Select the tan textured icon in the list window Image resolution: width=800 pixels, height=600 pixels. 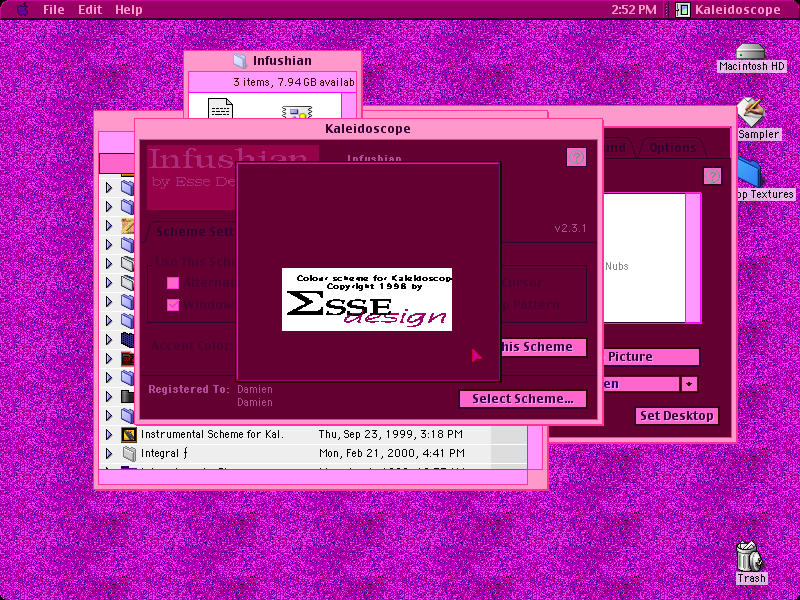[128, 226]
